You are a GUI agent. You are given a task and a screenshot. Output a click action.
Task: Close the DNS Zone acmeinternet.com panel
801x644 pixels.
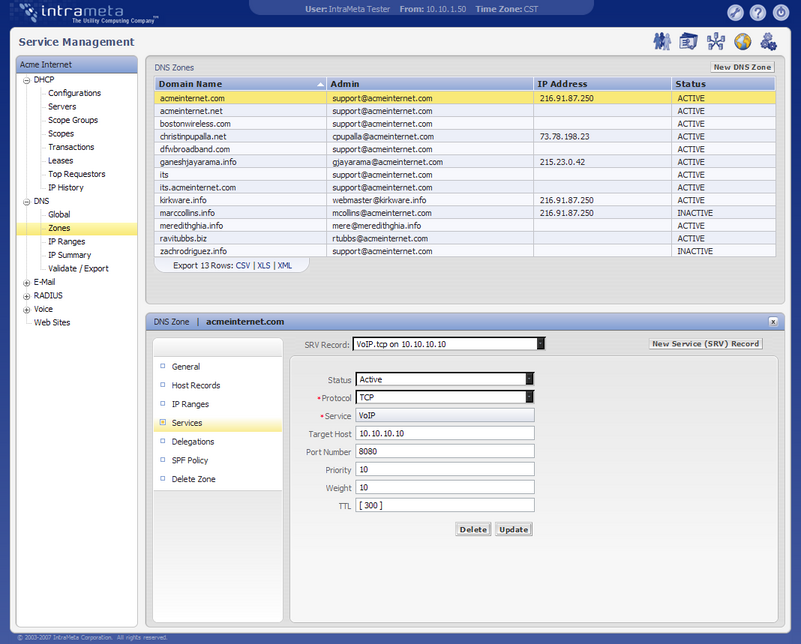773,322
